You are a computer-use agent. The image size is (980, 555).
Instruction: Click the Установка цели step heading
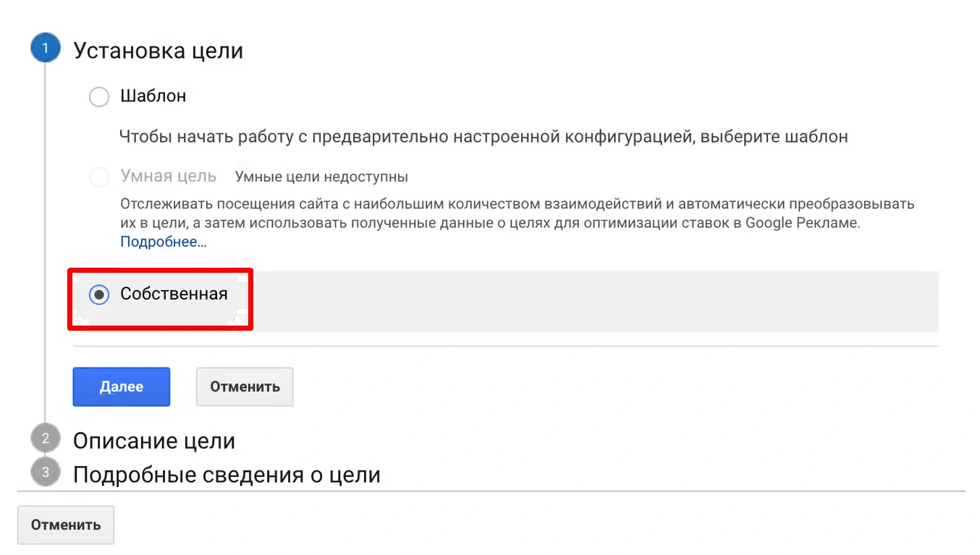(158, 51)
